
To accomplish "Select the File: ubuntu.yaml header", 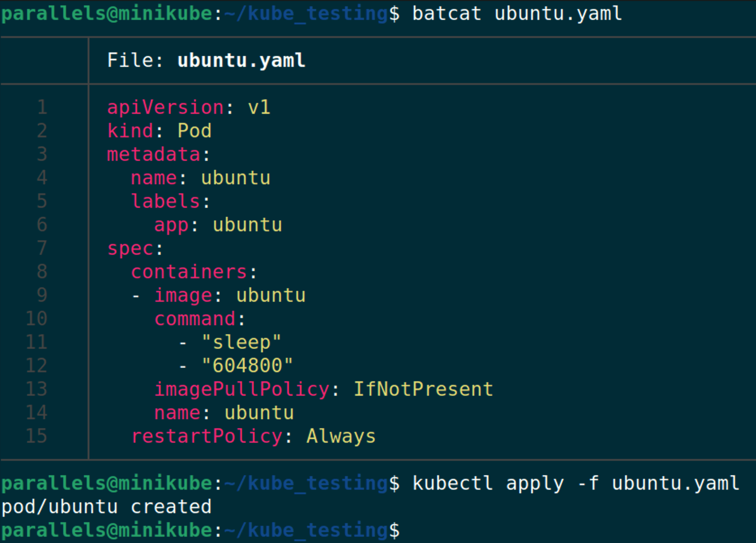I will [205, 60].
